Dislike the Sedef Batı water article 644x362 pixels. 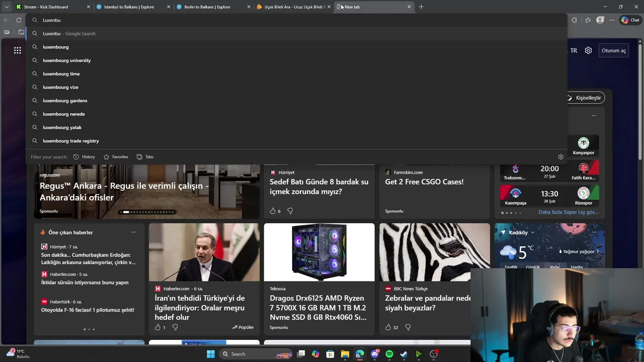point(290,211)
